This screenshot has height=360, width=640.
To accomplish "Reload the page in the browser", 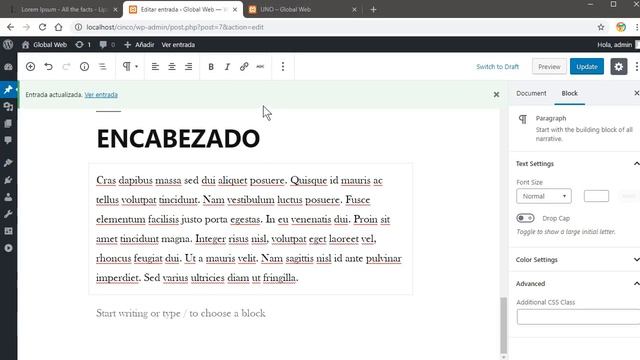I will click(42, 27).
